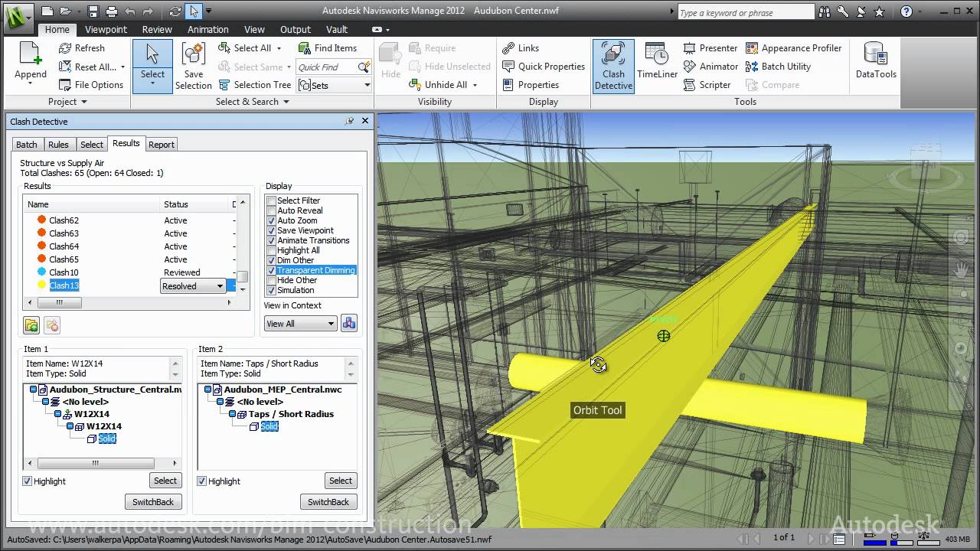Viewport: 980px width, 551px height.
Task: Click the Results list horizontal scrollbar
Action: (129, 302)
